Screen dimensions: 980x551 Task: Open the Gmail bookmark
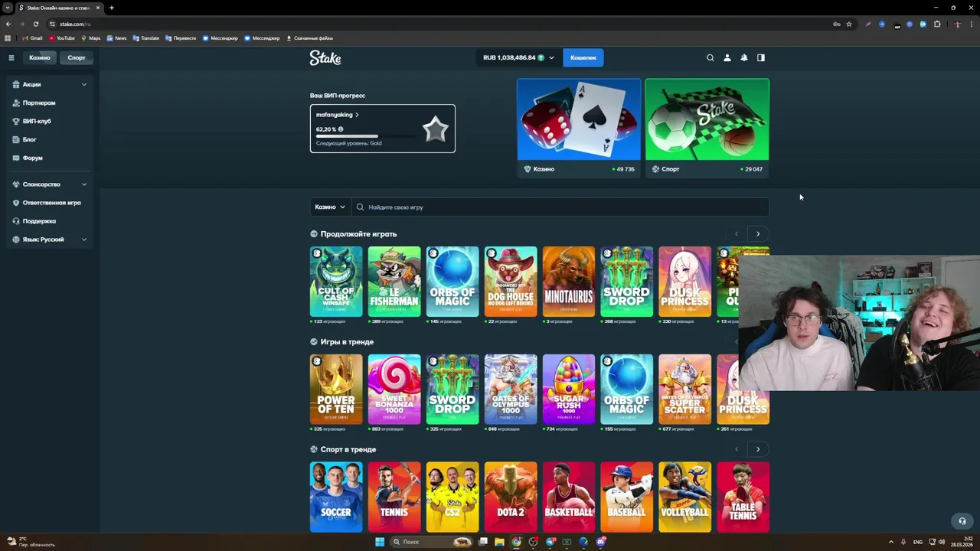[32, 37]
